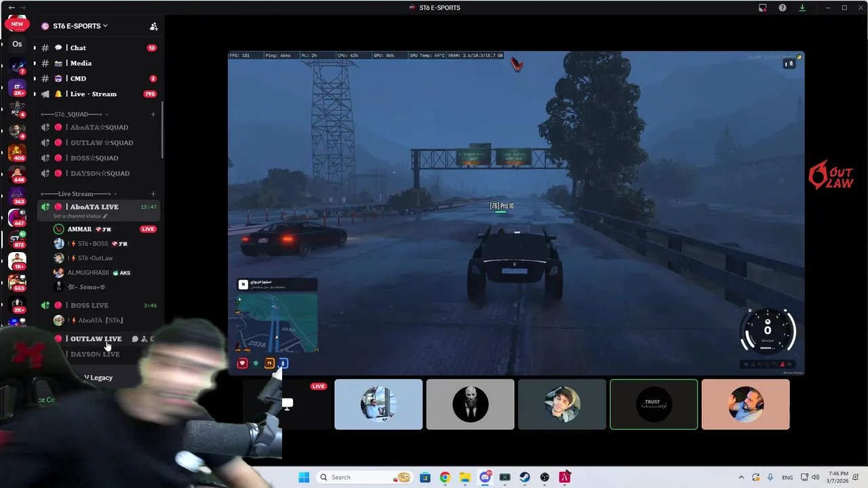868x488 pixels.
Task: Open the server icon with the 1K+ badge
Action: 17,261
